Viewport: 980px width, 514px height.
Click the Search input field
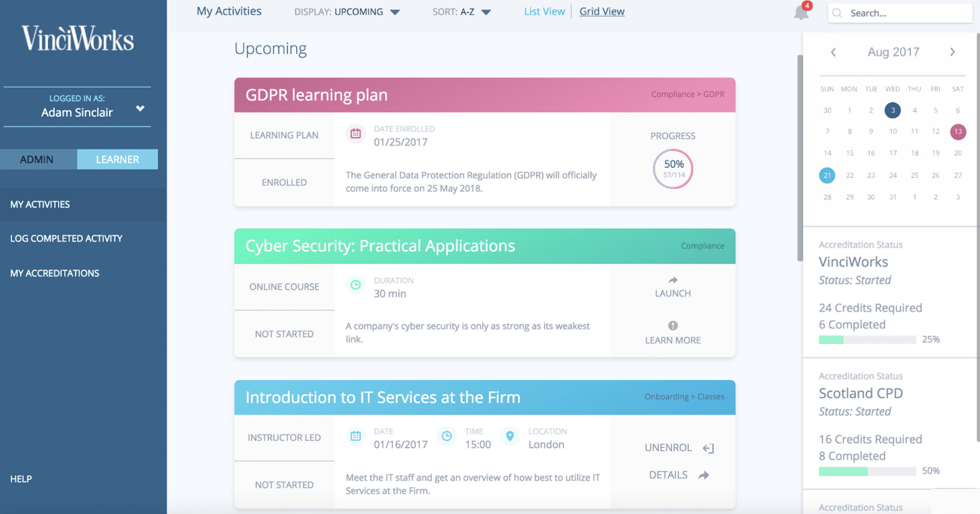tap(905, 13)
